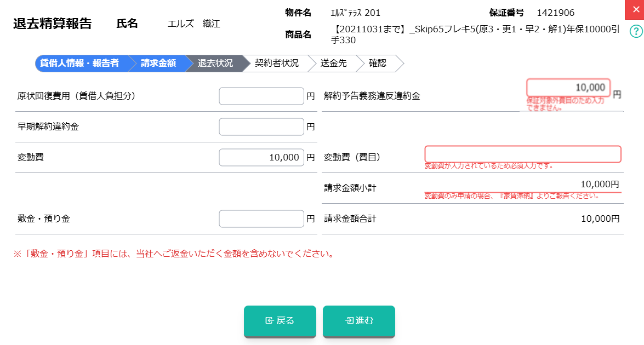Screen dimensions: 644x345
Task: Focus the 早期解約違約金 input field
Action: click(x=261, y=127)
